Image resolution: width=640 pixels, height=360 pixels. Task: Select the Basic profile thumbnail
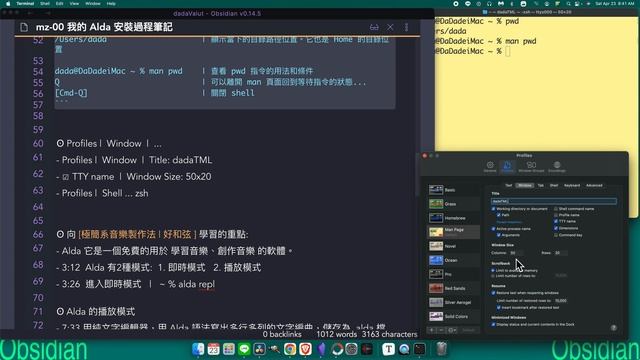pyautogui.click(x=436, y=190)
